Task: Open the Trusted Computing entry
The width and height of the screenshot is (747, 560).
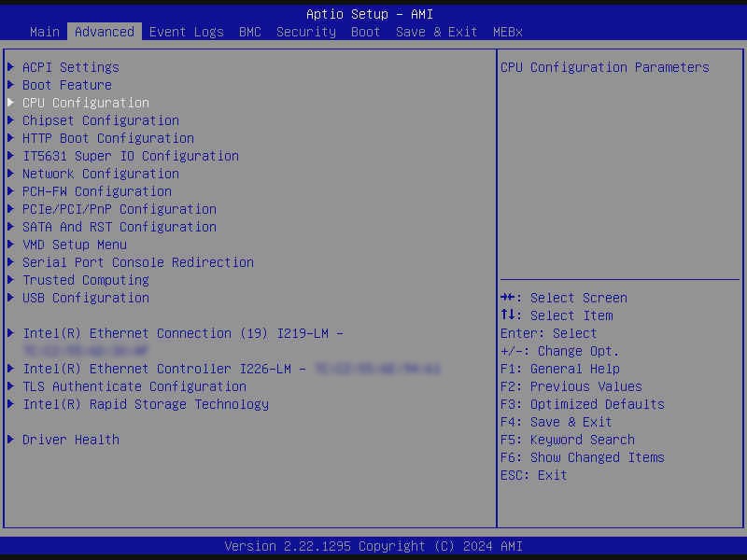Action: 85,280
